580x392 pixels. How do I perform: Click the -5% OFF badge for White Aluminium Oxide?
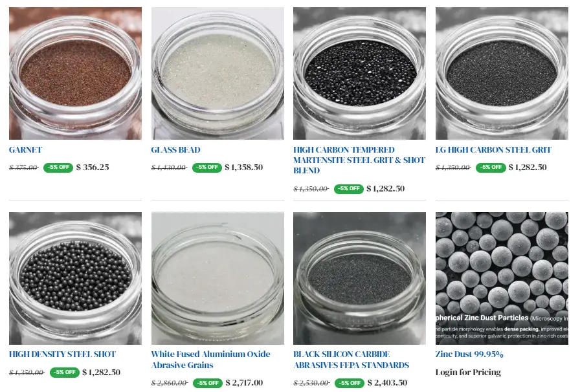tap(208, 383)
